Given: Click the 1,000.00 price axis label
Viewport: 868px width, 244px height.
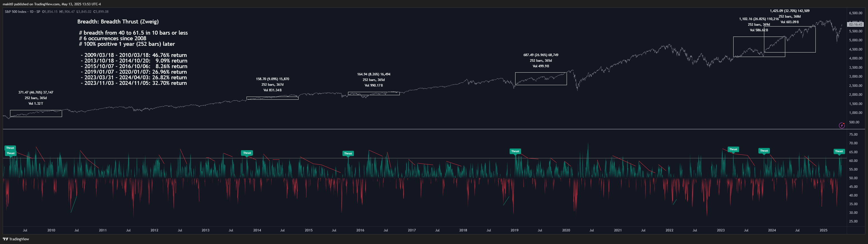Looking at the screenshot, I should click(855, 113).
